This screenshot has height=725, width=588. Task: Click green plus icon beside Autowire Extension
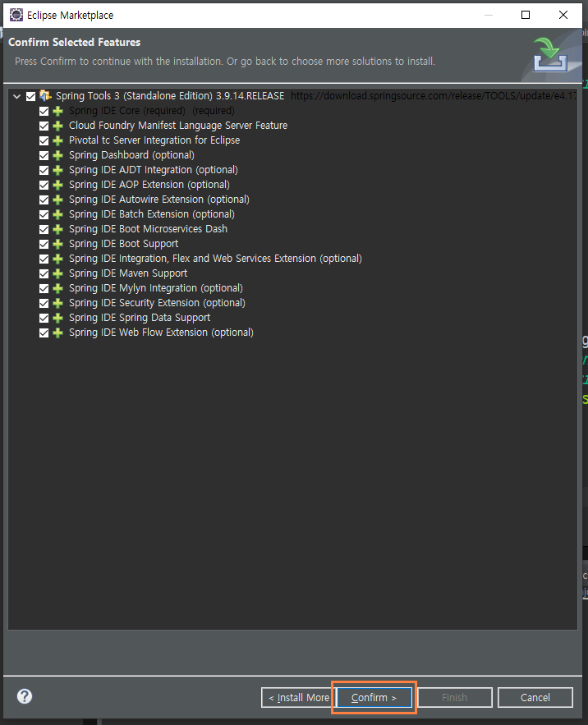[x=57, y=200]
